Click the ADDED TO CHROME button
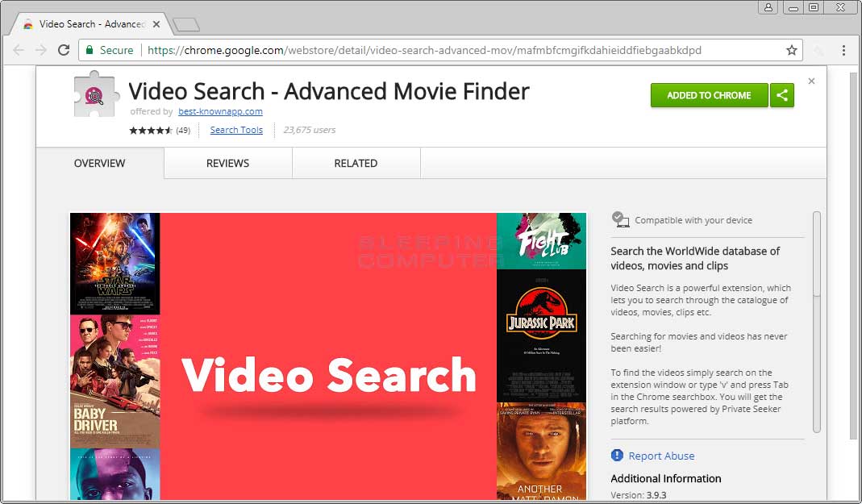 click(x=709, y=96)
